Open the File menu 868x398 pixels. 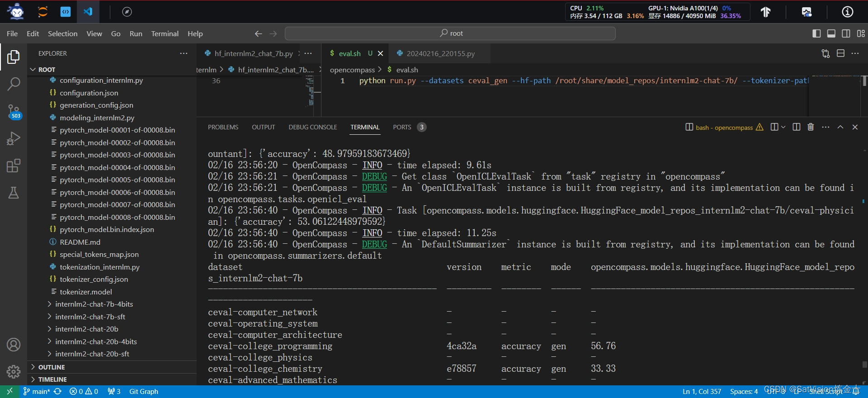[12, 33]
